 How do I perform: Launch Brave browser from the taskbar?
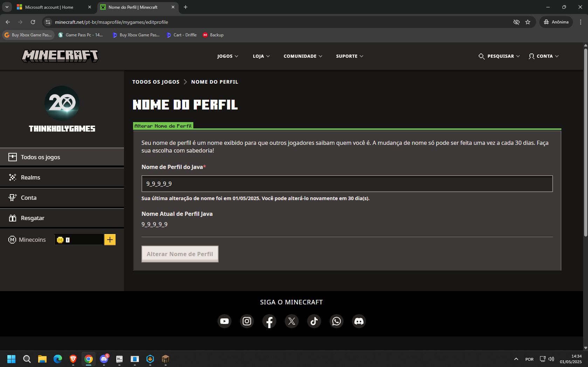pos(73,359)
